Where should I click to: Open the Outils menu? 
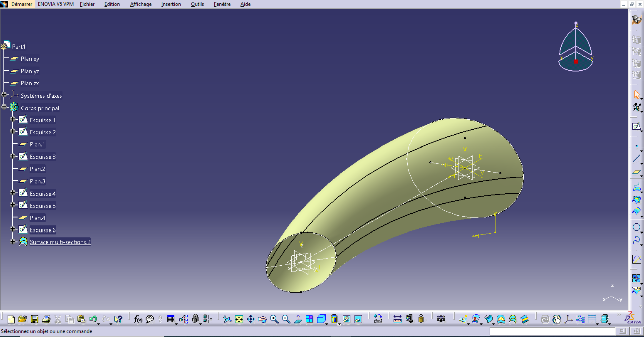[197, 4]
